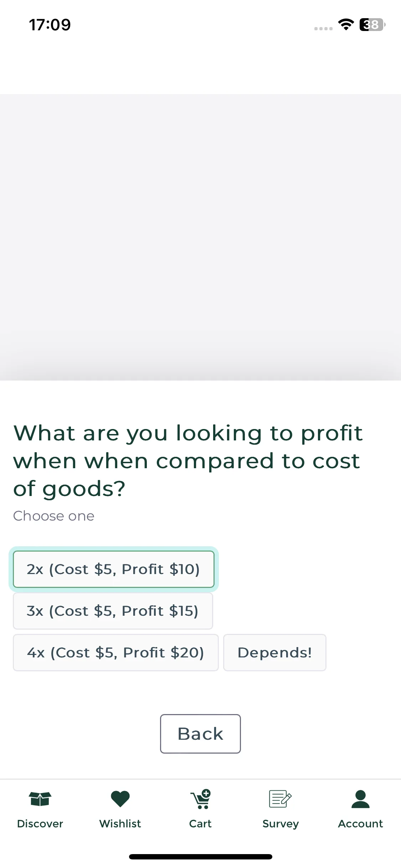Open the Account person silhouette icon
Screen dimensions: 401x868
[x=360, y=799]
